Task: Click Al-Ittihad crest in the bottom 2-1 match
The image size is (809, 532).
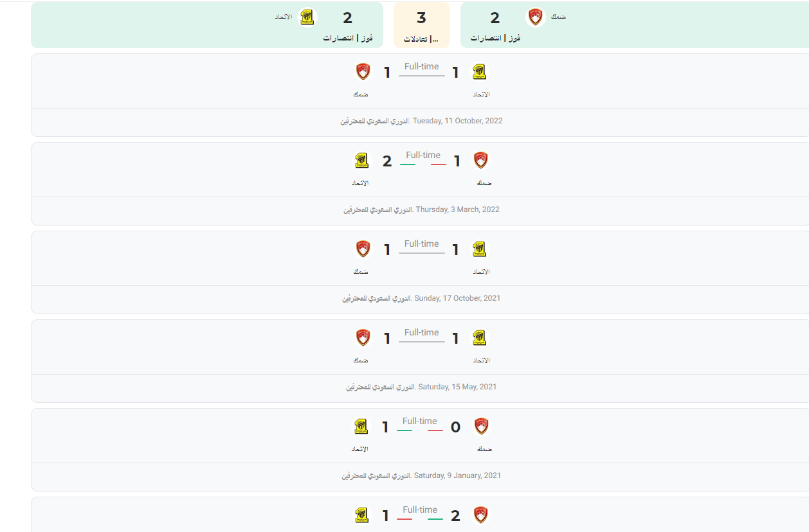Action: click(x=362, y=515)
